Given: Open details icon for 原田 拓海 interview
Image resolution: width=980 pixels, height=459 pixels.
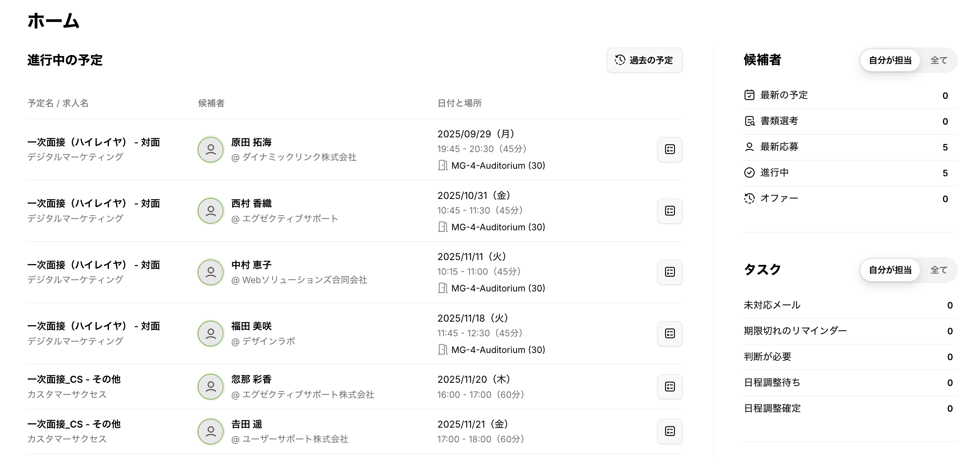Looking at the screenshot, I should click(x=670, y=149).
